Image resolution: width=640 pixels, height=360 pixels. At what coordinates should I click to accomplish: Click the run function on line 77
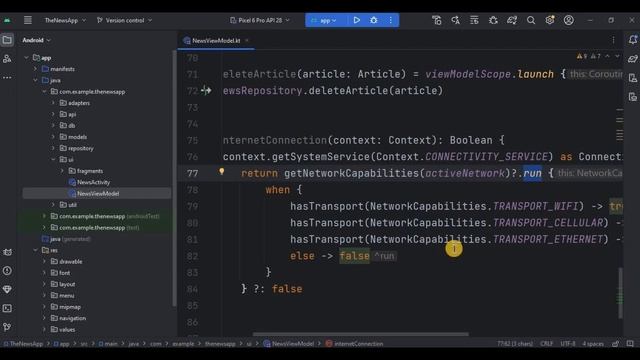(533, 173)
